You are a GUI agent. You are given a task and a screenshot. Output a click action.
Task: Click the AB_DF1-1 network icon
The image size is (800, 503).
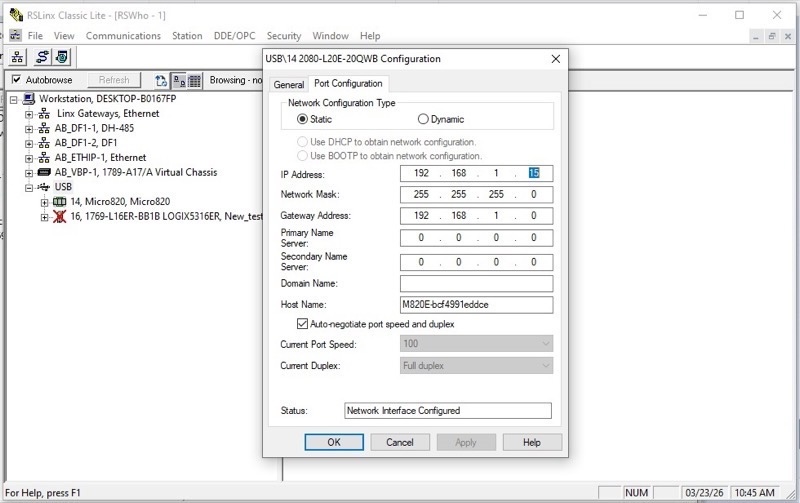tap(44, 128)
